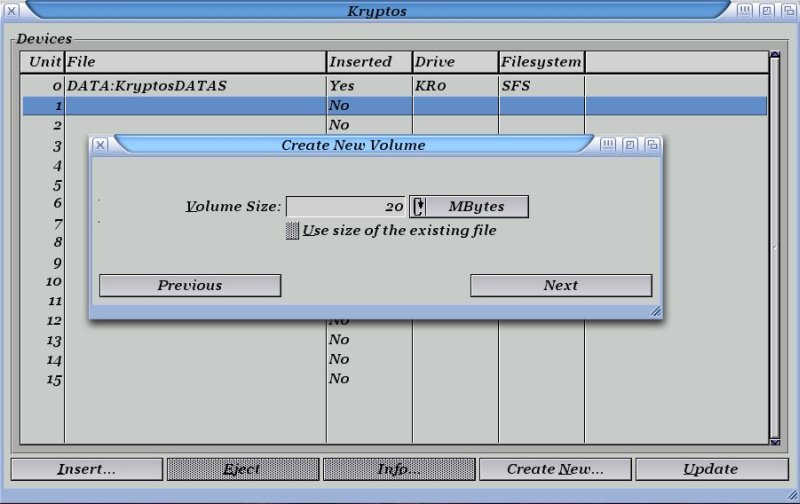Viewport: 800px width, 504px height.
Task: Select unit 14 row
Action: coord(394,359)
